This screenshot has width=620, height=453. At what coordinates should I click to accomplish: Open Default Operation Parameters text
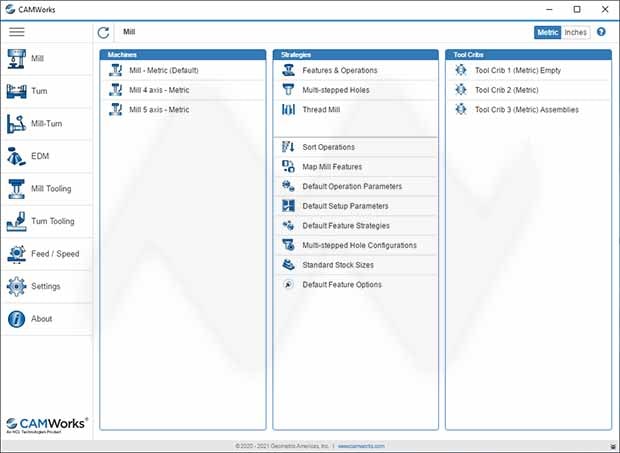click(352, 186)
